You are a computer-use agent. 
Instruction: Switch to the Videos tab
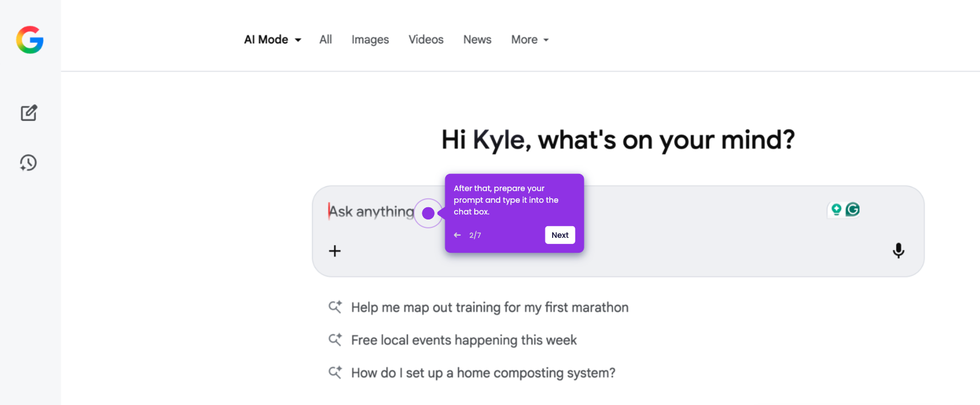(426, 40)
